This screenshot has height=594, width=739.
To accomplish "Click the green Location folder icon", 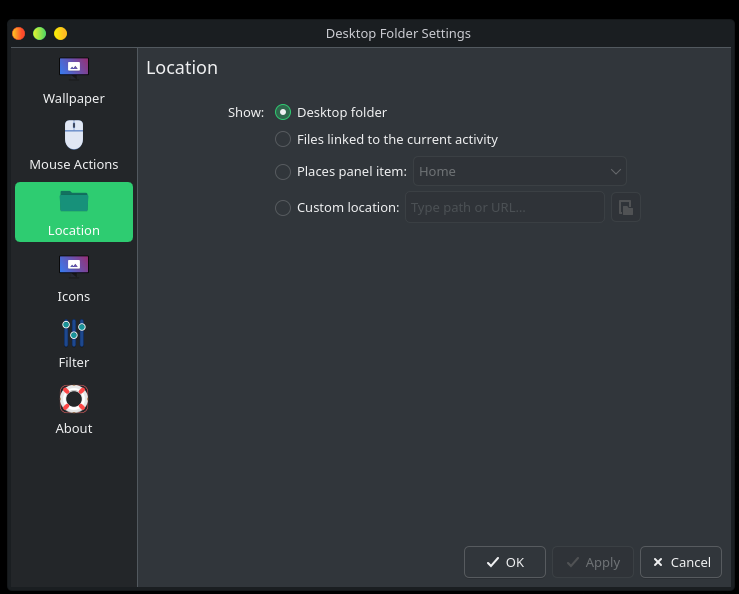I will [x=74, y=201].
